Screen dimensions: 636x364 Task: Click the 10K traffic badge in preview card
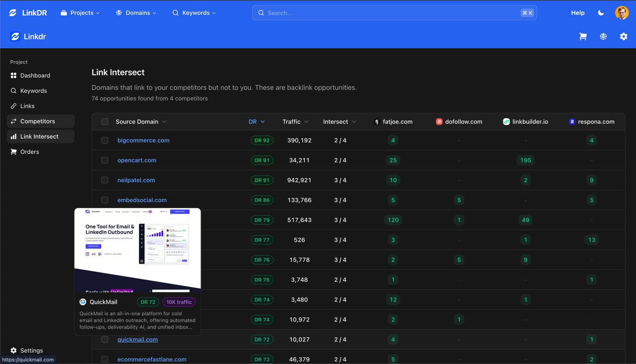coord(179,302)
